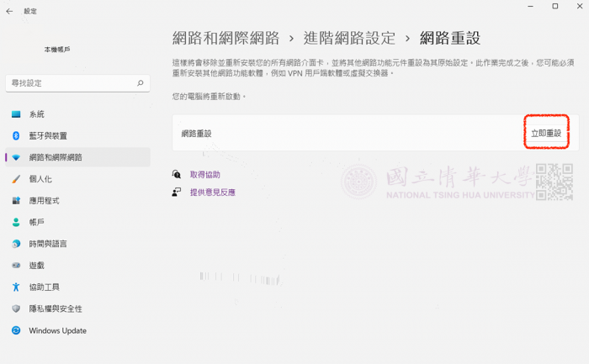589x364 pixels.
Task: Select 個人化 in the sidebar
Action: click(40, 179)
